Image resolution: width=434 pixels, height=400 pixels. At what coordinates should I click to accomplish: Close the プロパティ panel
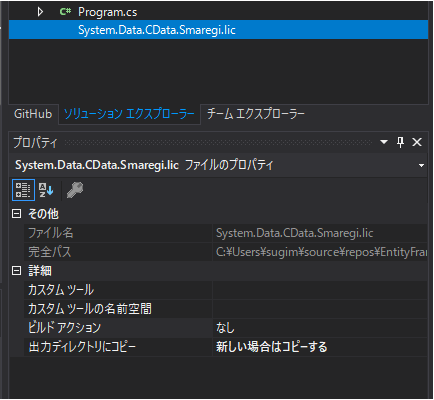tap(417, 142)
